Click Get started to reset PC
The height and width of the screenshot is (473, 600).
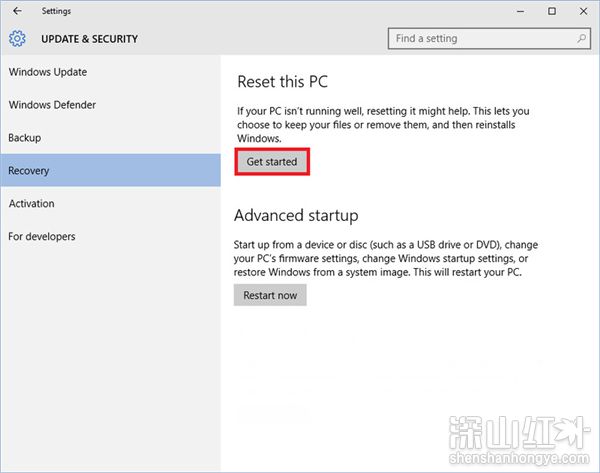(x=272, y=161)
